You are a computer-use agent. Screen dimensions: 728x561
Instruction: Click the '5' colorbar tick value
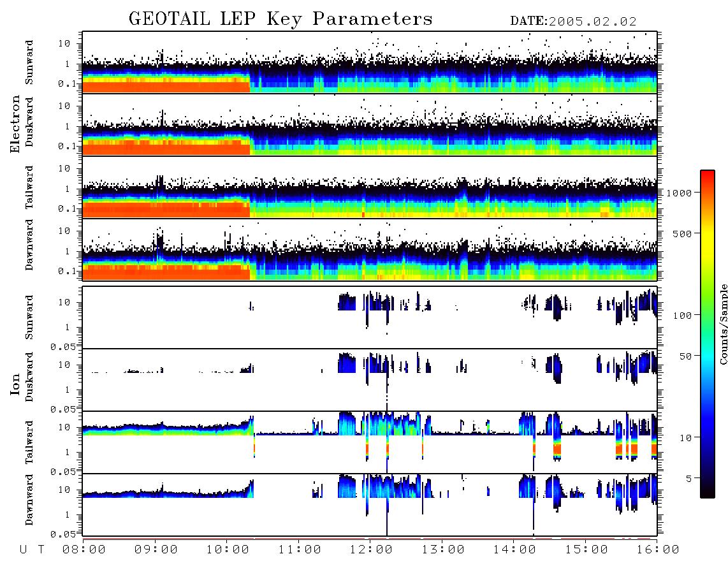[x=689, y=479]
